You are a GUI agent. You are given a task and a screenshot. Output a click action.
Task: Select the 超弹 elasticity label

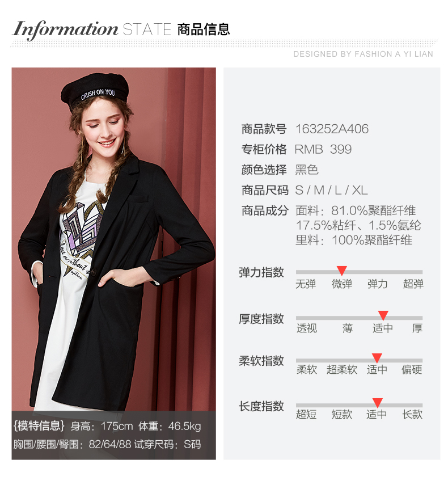tap(413, 284)
